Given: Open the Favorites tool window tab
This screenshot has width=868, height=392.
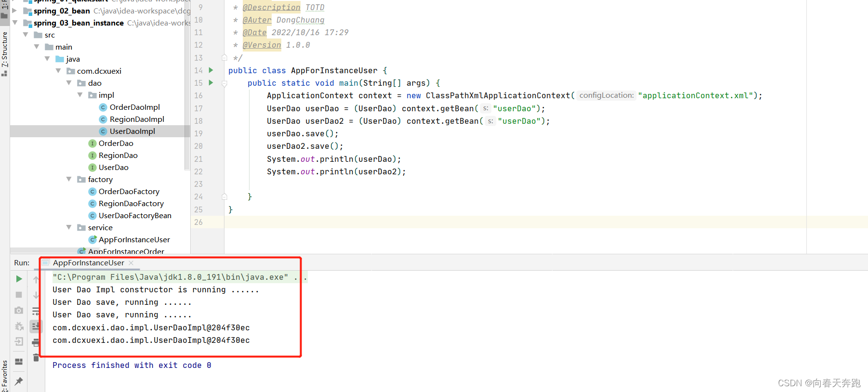Looking at the screenshot, I should pos(5,376).
